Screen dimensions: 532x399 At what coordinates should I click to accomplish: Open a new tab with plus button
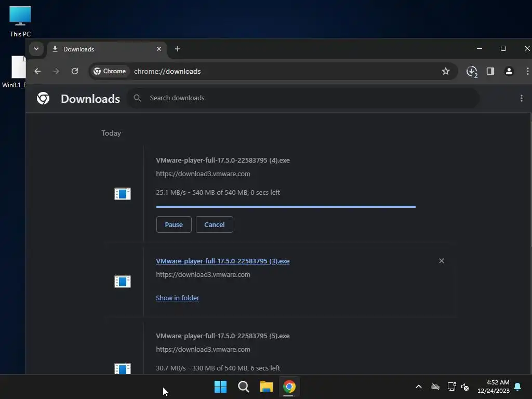coord(178,49)
